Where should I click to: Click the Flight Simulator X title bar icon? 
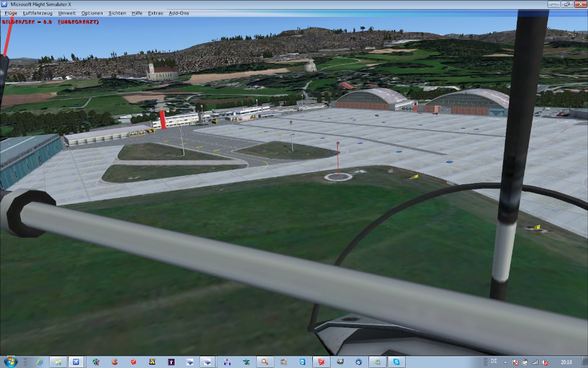(4, 5)
